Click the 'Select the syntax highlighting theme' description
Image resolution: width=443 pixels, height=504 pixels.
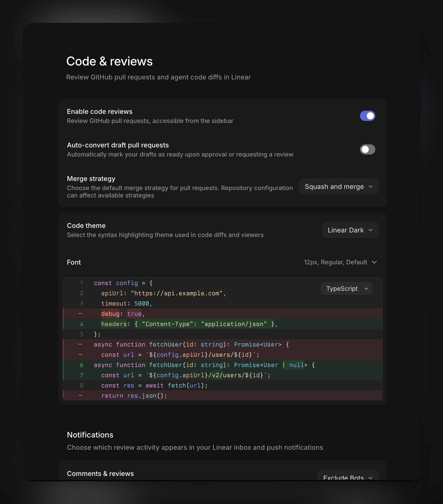coord(165,235)
